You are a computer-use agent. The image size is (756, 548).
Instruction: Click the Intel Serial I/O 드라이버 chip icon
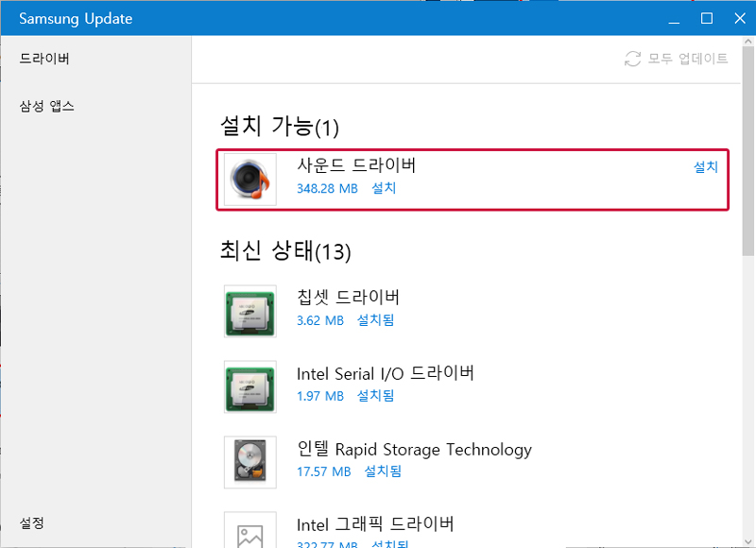250,386
